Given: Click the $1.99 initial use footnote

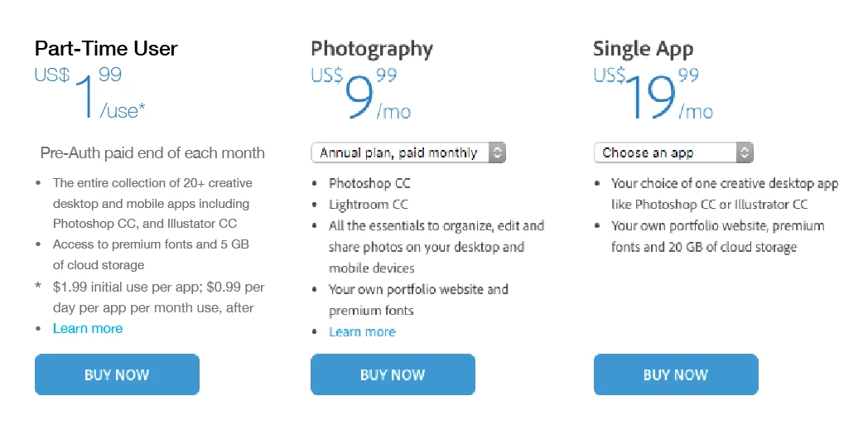Looking at the screenshot, I should pos(158,297).
